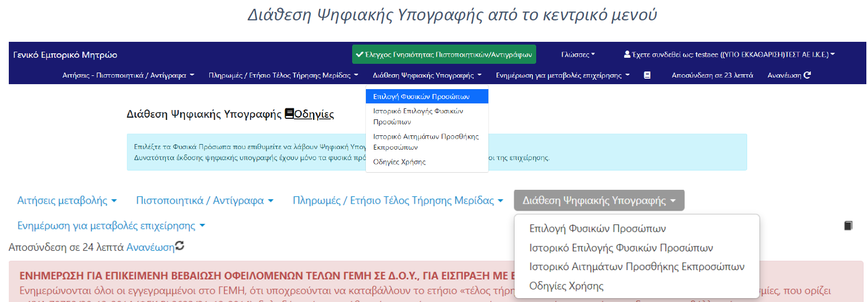
Task: Click the red ΕΝΗΜΕΡΩΣΗ ΓΙΑ ΕΠΙΚΕΙΜΕΝΗ ΒΕΒΑΙΩΣΗ heading
Action: tap(268, 276)
